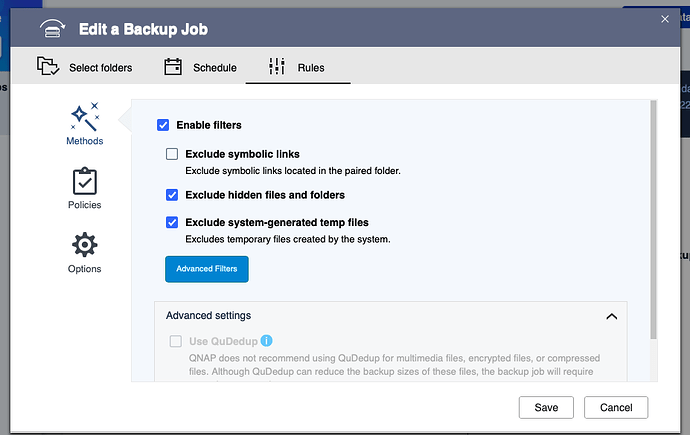
Task: Toggle the Use QuDedup checkbox
Action: tap(176, 341)
